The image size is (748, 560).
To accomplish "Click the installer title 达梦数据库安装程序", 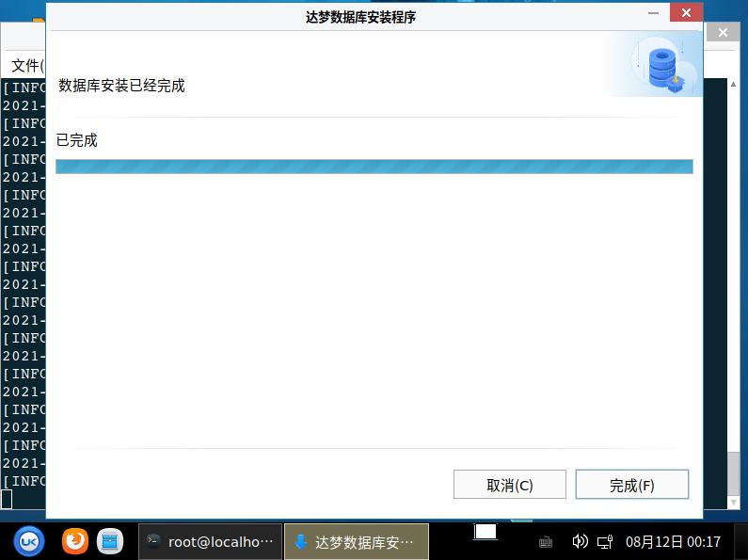I will [x=360, y=17].
